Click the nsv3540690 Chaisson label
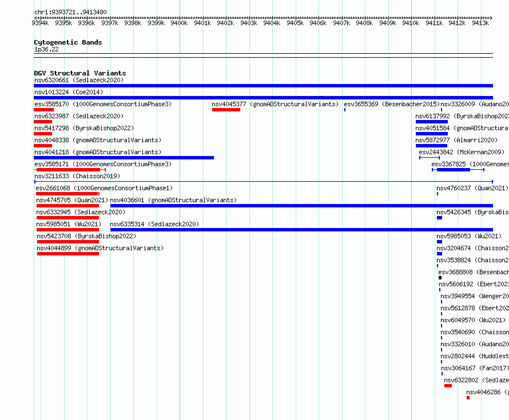The width and height of the screenshot is (509, 420). pos(475,332)
